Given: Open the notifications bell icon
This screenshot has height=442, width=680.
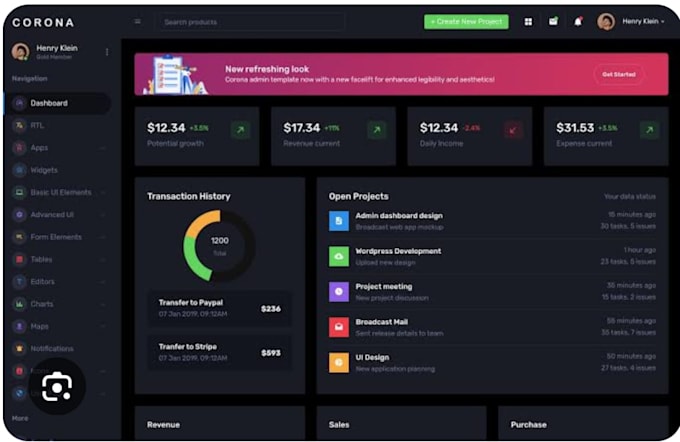Looking at the screenshot, I should (x=578, y=21).
